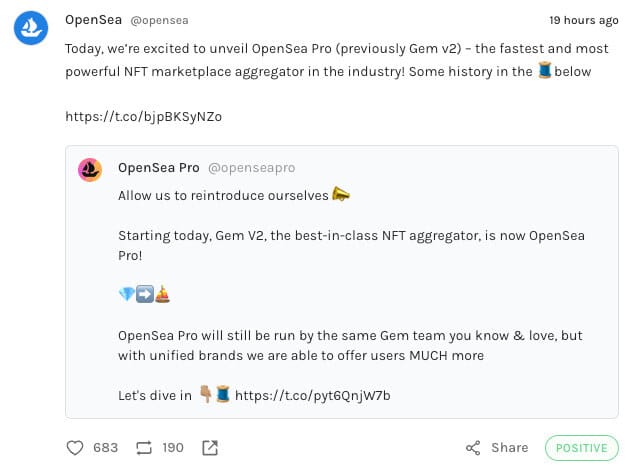Screen dimensions: 630x469
Task: Click the 190 retweets count
Action: [173, 448]
